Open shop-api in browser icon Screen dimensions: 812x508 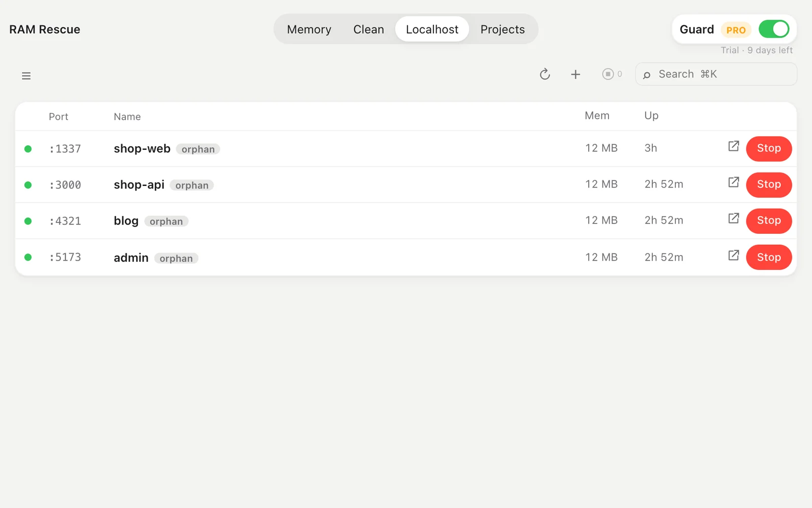point(733,182)
